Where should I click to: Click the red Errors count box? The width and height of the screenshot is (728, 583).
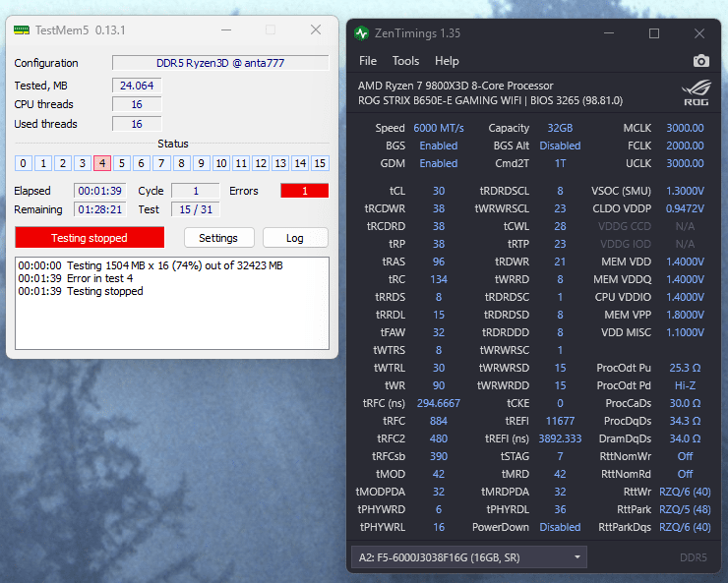[x=305, y=191]
